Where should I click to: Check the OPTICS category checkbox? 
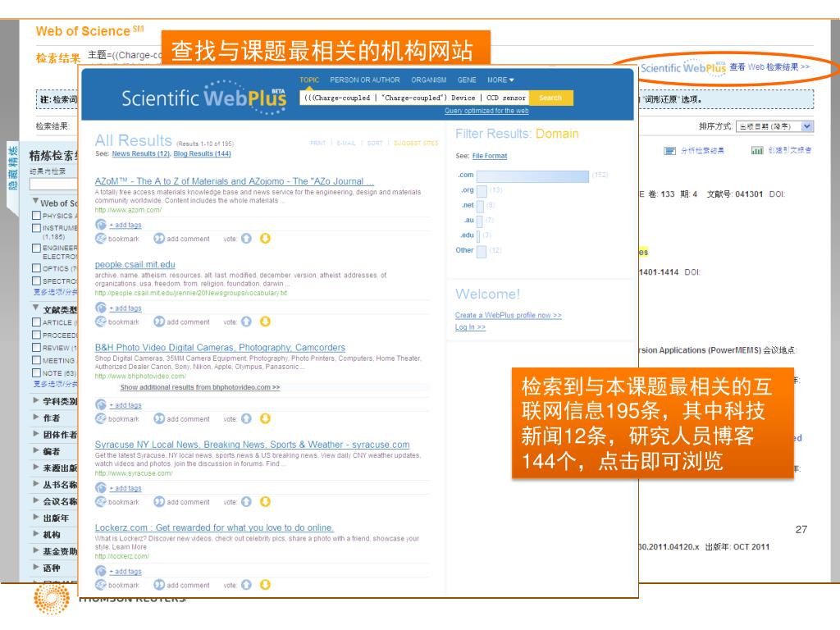click(x=36, y=268)
